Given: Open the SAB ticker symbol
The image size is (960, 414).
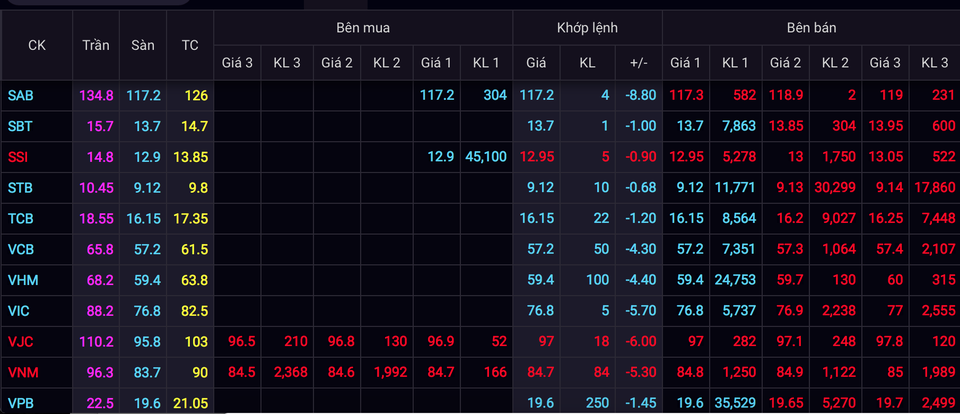Looking at the screenshot, I should 21,96.
